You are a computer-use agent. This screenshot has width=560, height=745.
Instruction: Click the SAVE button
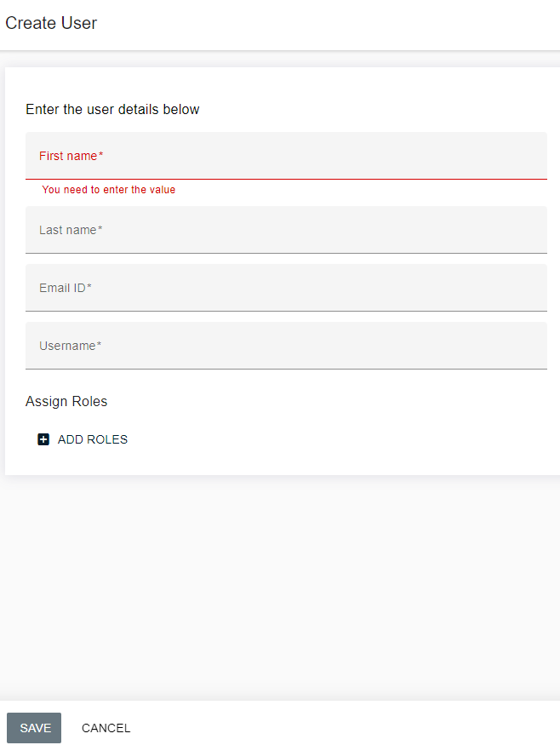[x=33, y=728]
